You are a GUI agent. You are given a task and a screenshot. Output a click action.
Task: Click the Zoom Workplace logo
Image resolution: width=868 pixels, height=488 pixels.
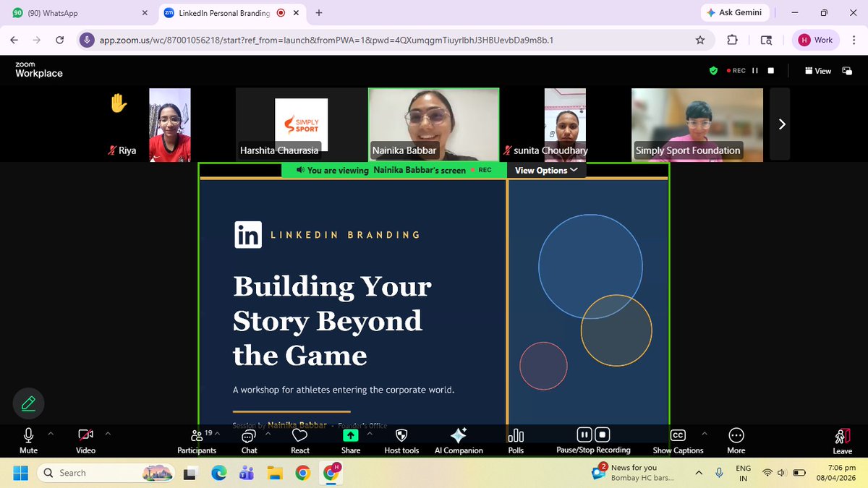click(x=39, y=69)
